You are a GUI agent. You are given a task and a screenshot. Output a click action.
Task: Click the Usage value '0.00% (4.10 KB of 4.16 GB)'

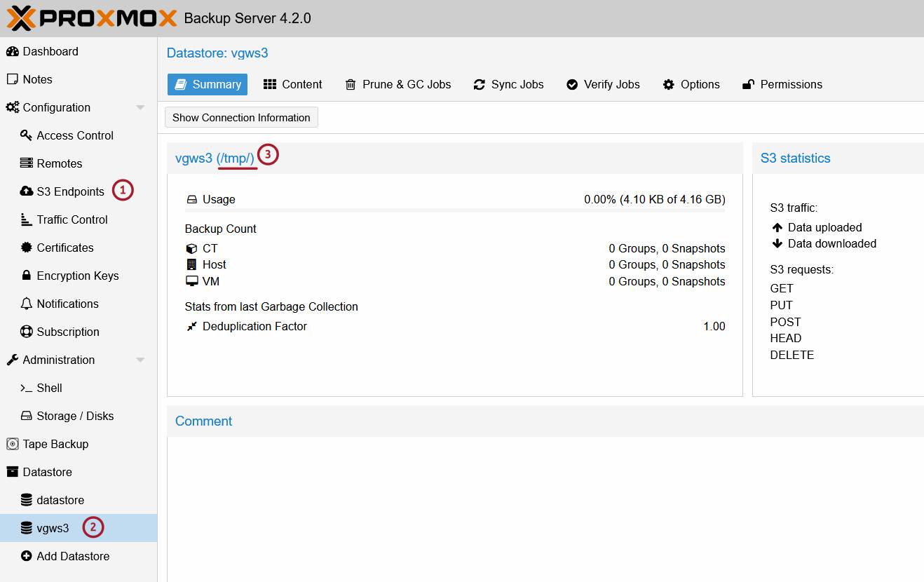coord(655,199)
